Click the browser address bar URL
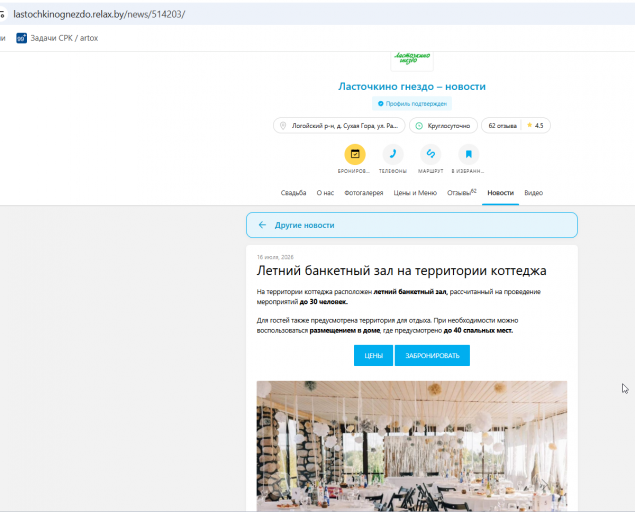 click(x=99, y=14)
